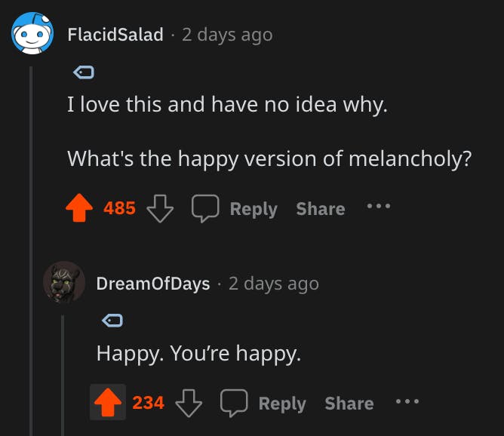Downvote the "Happy. You're happy." reply
The image size is (504, 436).
pyautogui.click(x=189, y=404)
